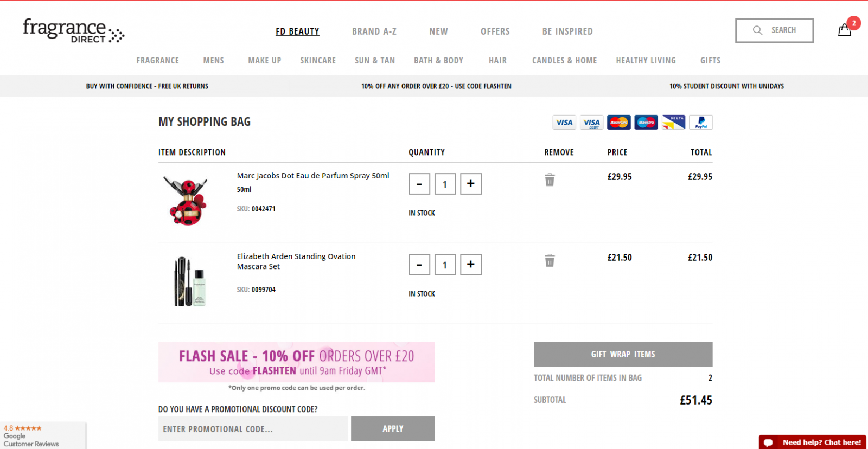
Task: Click the My Shopping Bag heading
Action: tap(205, 121)
